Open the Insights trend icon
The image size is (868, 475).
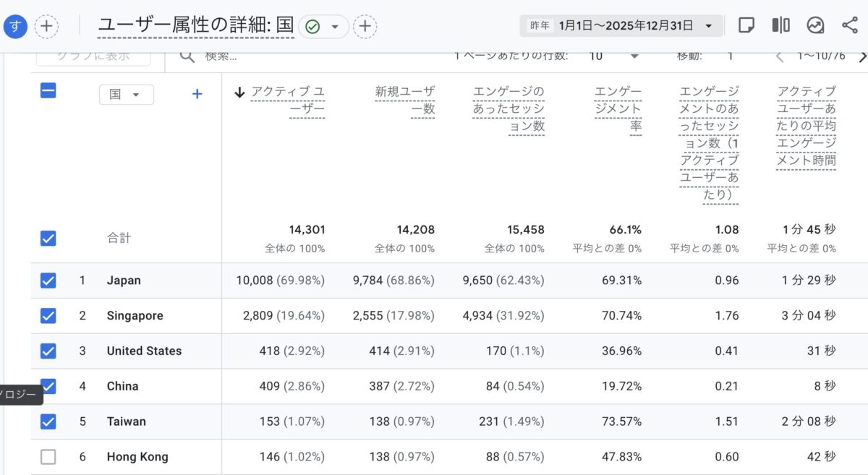point(815,25)
